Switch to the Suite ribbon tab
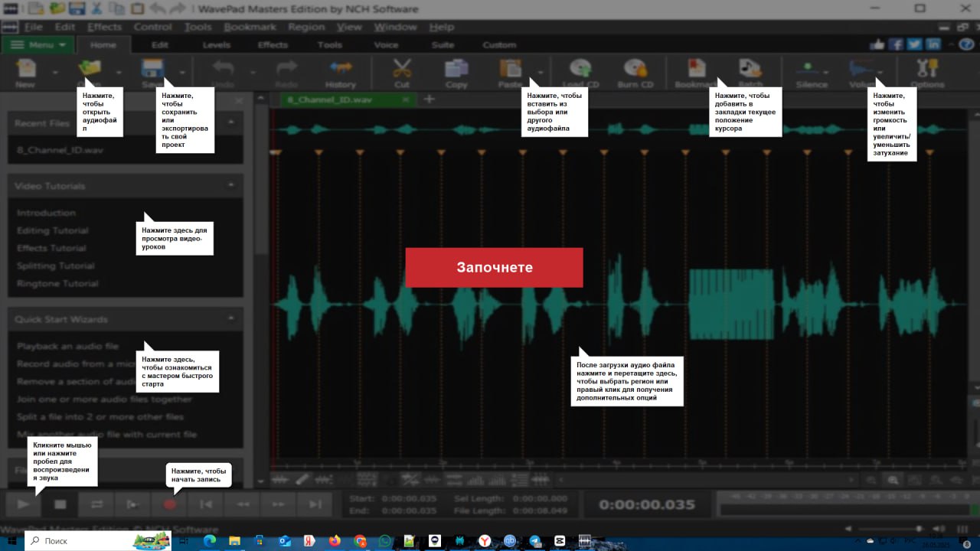Image resolution: width=980 pixels, height=551 pixels. click(443, 45)
